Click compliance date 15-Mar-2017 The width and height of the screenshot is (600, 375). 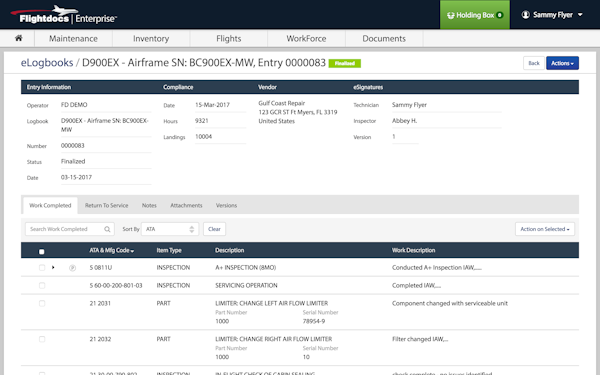point(212,105)
